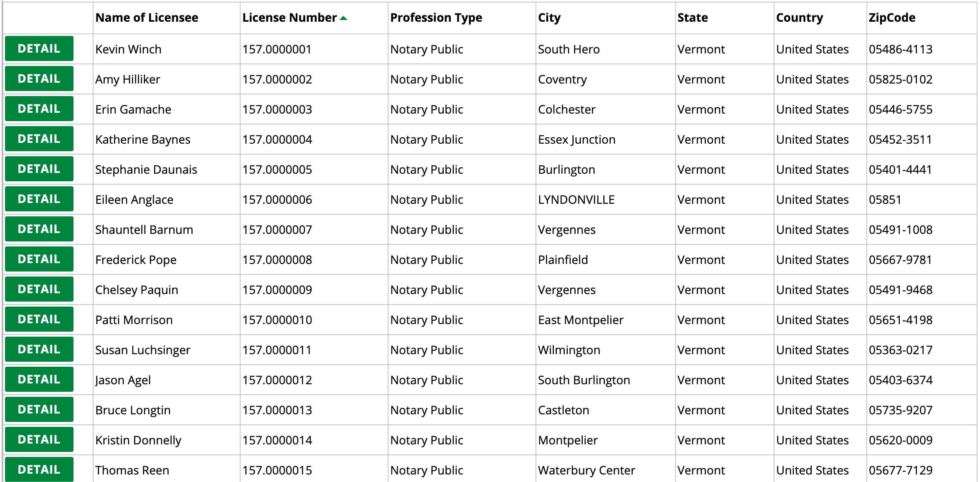980x482 pixels.
Task: View details for Chelsey Paquin
Action: click(38, 289)
